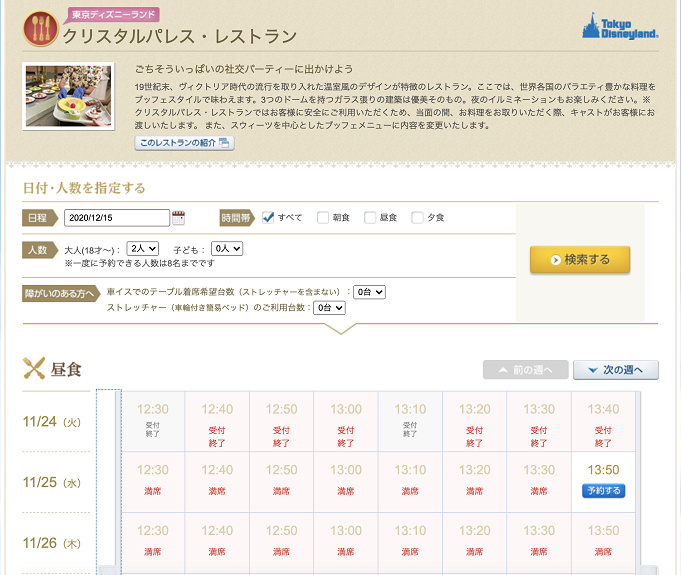The image size is (681, 575).
Task: Click the calendar icon beside date field
Action: [179, 218]
